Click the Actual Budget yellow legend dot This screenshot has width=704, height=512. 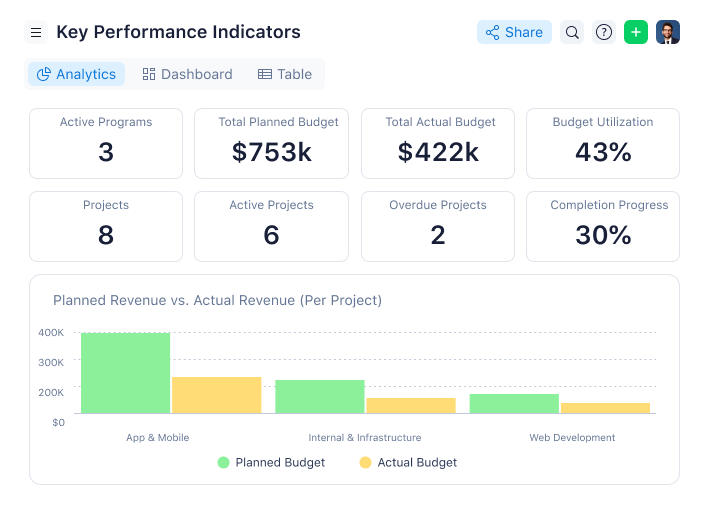click(x=365, y=463)
